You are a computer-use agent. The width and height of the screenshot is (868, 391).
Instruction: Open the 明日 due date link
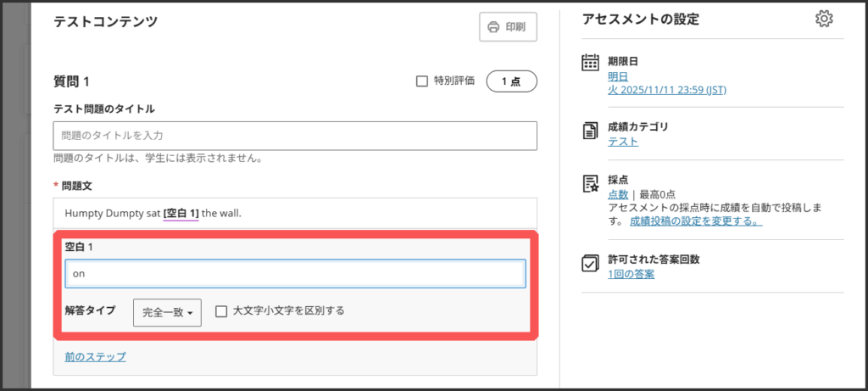coord(618,76)
